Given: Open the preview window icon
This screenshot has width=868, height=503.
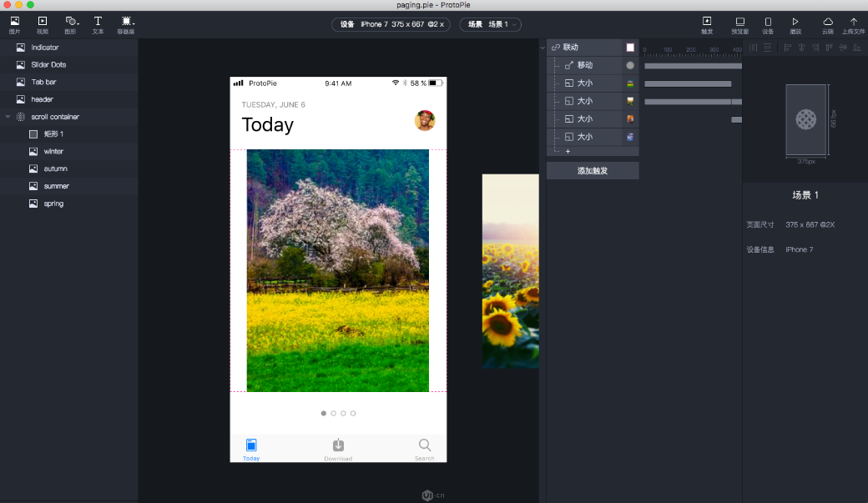Looking at the screenshot, I should point(739,25).
